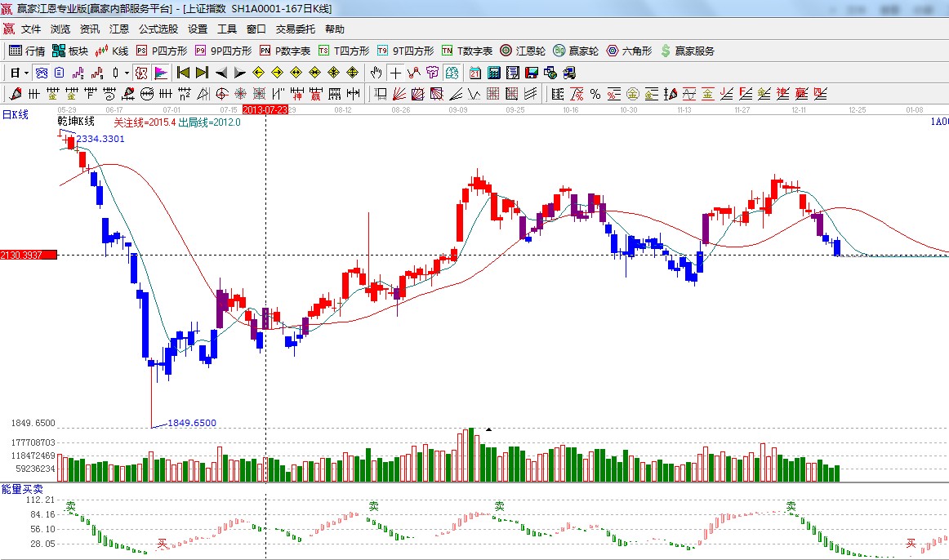This screenshot has width=949, height=560.
Task: Toggle the crosshair cursor mode
Action: 395,73
